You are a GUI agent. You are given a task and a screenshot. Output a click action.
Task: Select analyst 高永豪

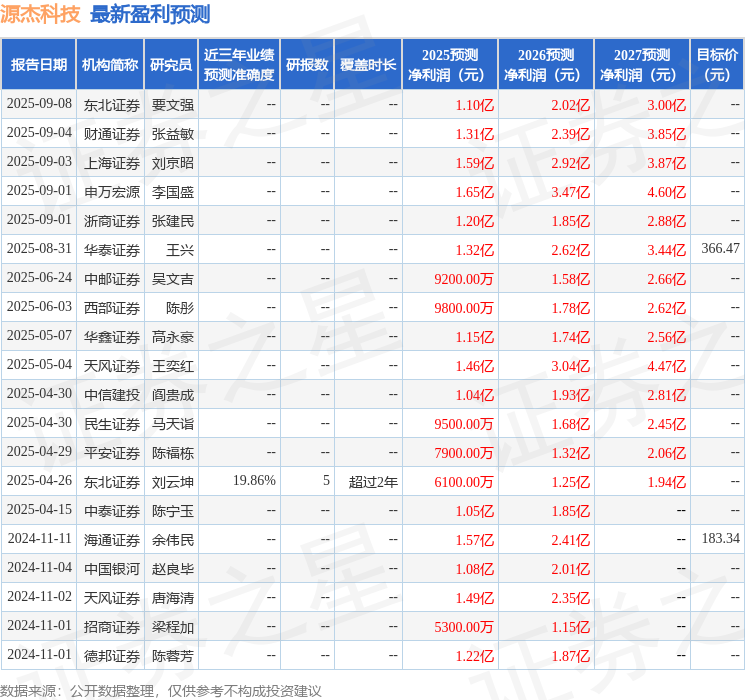[173, 337]
